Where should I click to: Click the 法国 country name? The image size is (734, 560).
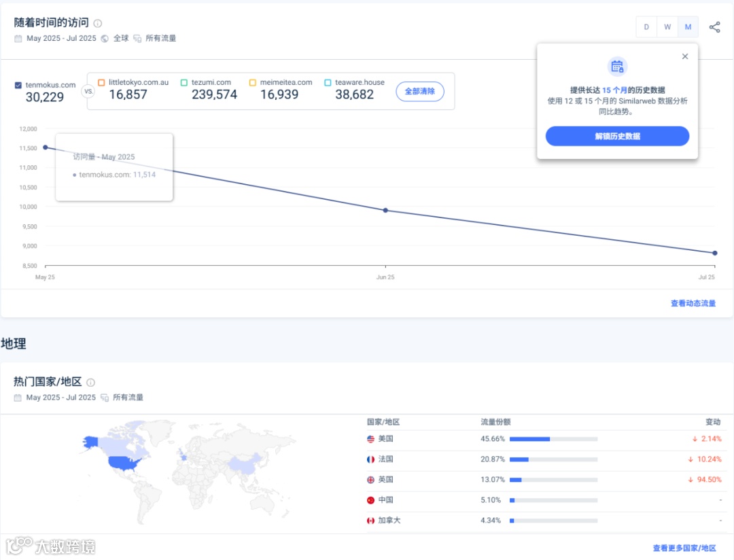coord(385,459)
